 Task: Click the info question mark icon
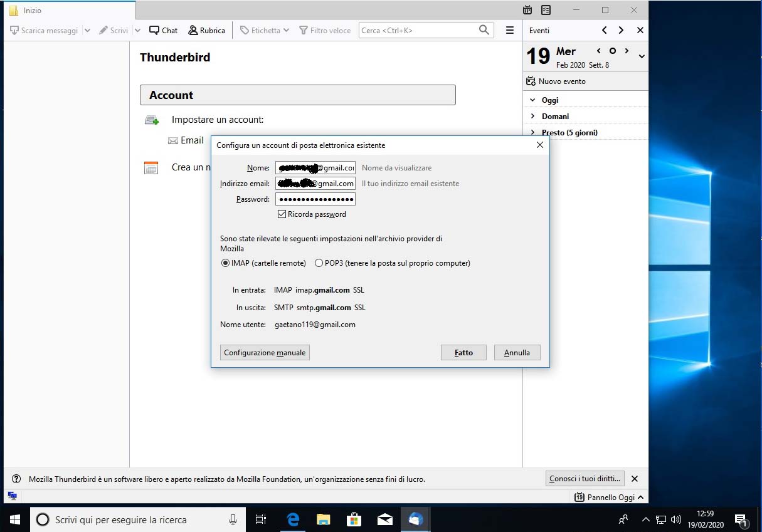tap(16, 479)
